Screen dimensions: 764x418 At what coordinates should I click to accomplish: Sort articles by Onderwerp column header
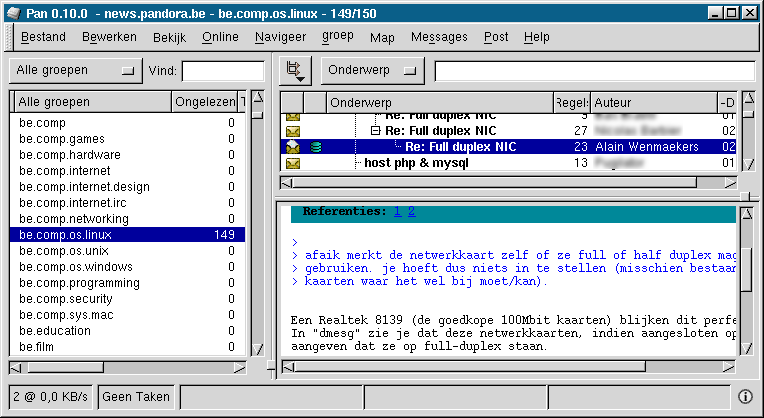[x=440, y=103]
